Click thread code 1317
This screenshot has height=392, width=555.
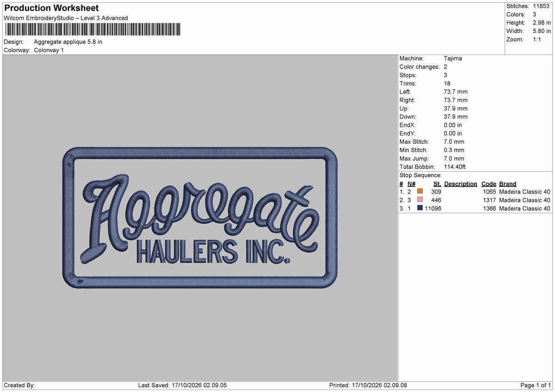point(489,200)
